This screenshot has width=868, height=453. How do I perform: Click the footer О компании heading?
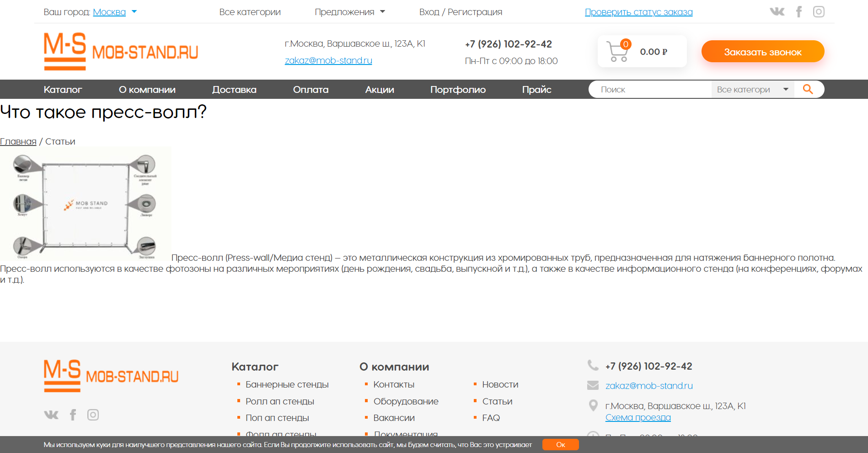tap(394, 367)
